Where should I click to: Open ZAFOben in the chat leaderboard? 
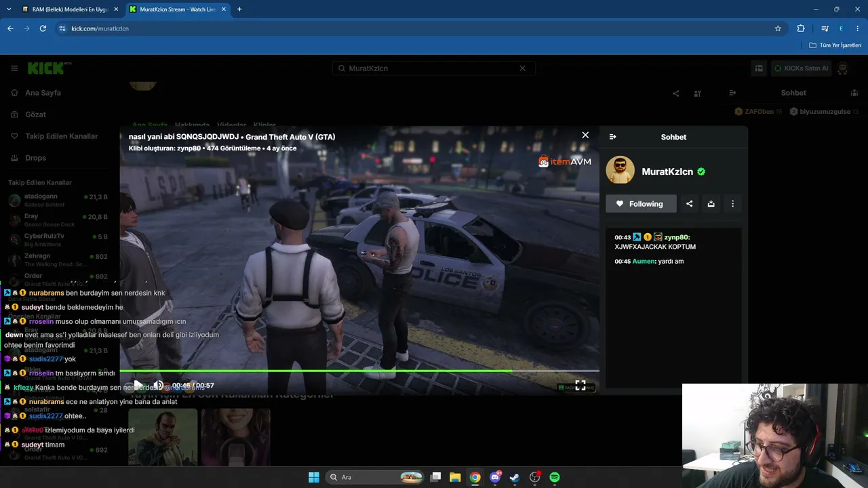click(759, 112)
